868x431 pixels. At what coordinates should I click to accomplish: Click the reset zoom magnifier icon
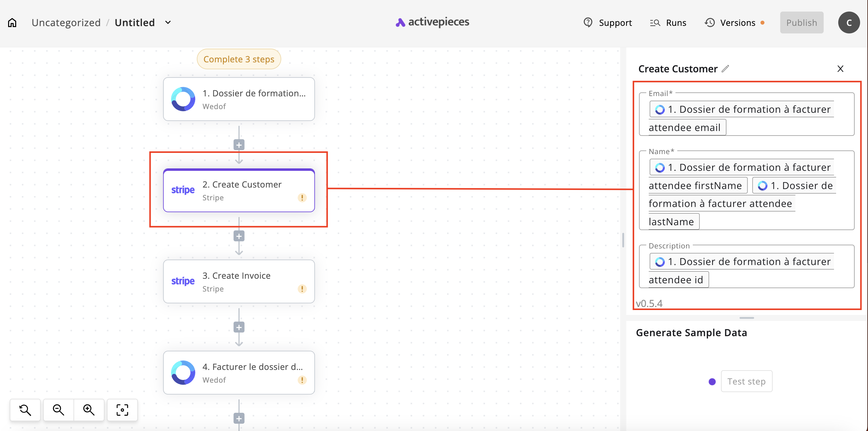[25, 410]
